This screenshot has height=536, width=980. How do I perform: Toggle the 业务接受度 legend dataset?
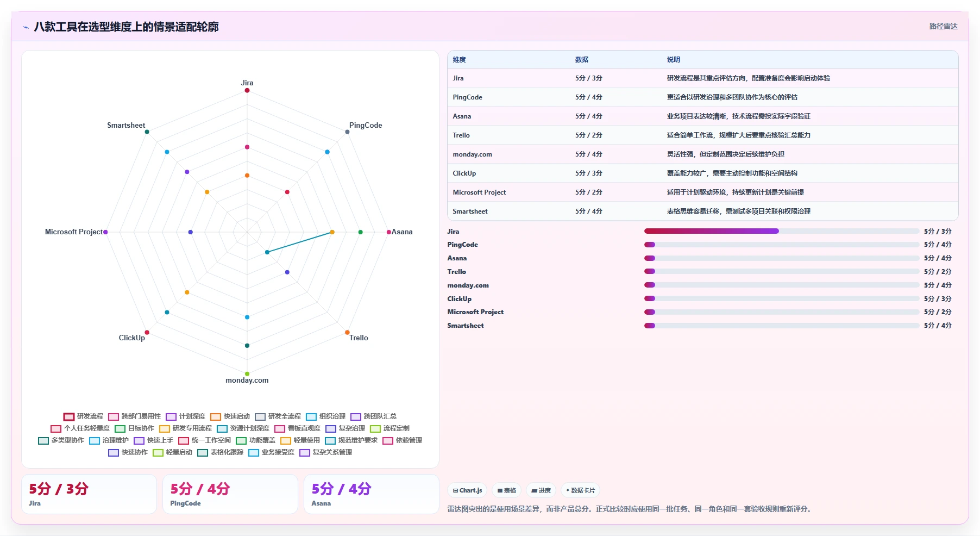coord(271,452)
